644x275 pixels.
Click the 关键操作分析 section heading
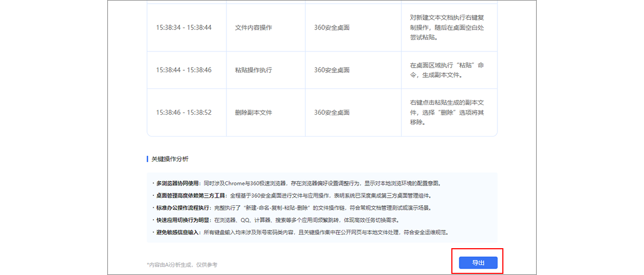170,159
